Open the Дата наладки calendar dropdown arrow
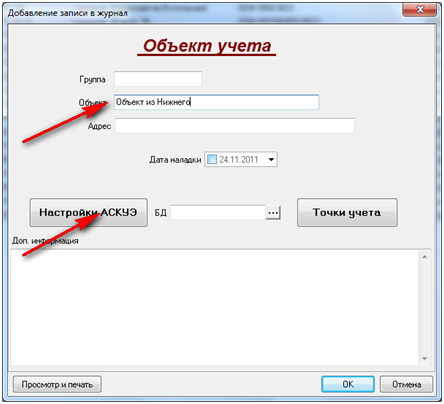Image resolution: width=444 pixels, height=404 pixels. pos(271,159)
